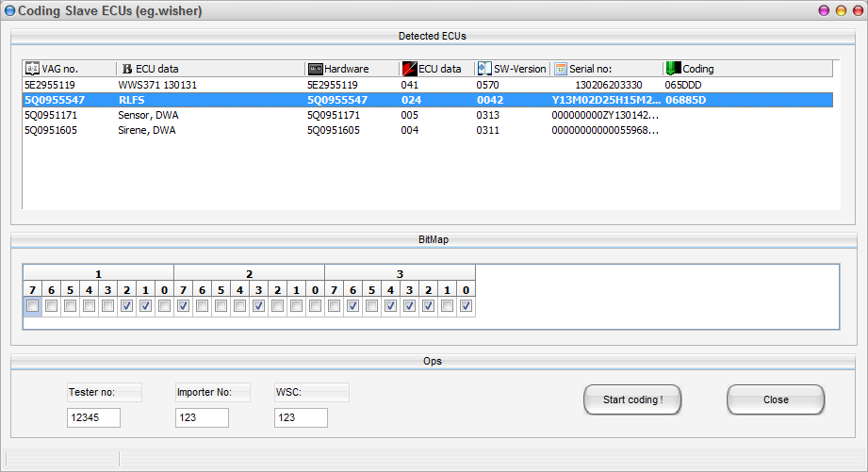
Task: Click the SW-Version column header icon
Action: coord(484,69)
